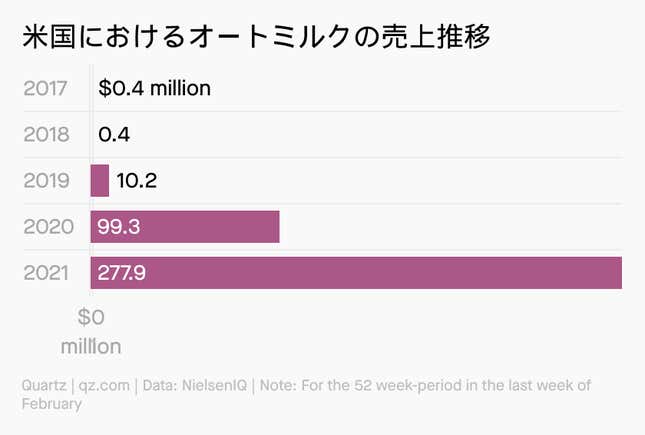645x435 pixels.
Task: Click the word February in footnote
Action: 52,404
